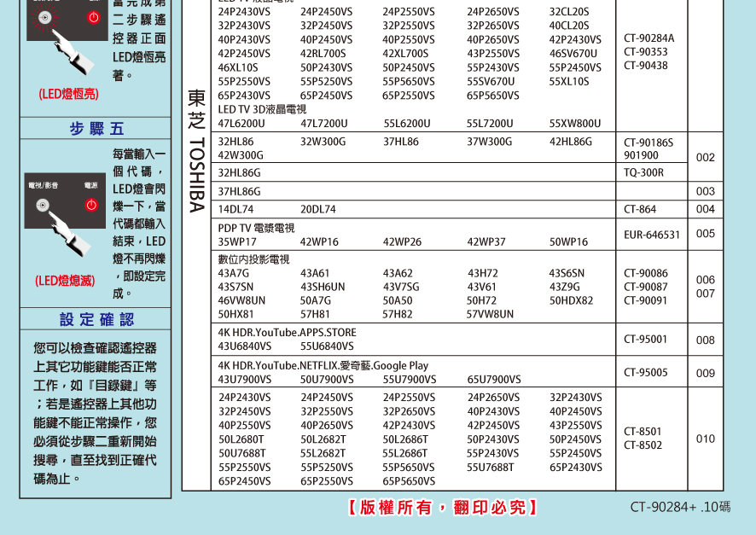Select remote model CT-90086
Screen dimensions: 756x535
pyautogui.click(x=646, y=273)
